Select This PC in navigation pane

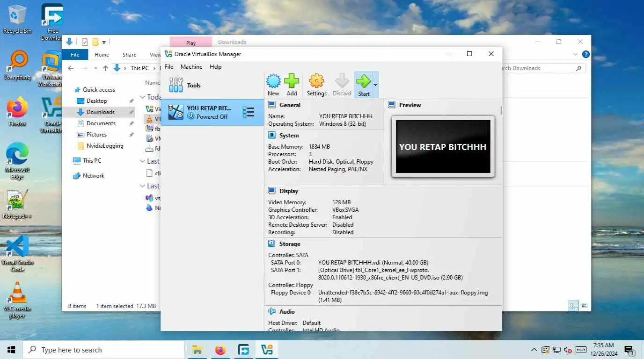(x=92, y=161)
